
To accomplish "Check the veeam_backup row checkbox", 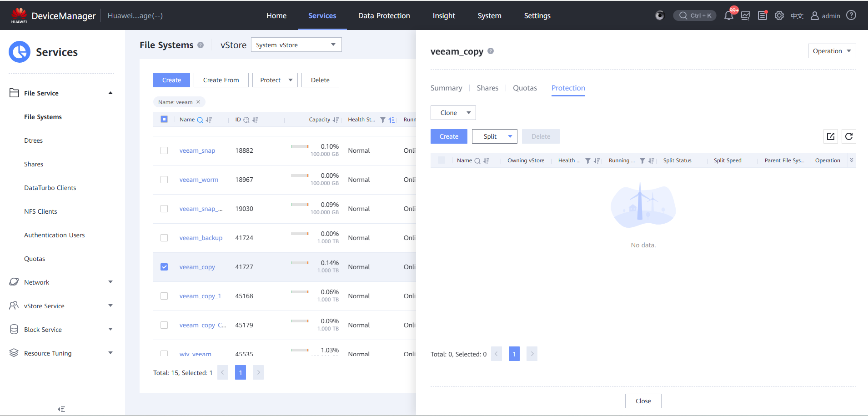I will 164,238.
